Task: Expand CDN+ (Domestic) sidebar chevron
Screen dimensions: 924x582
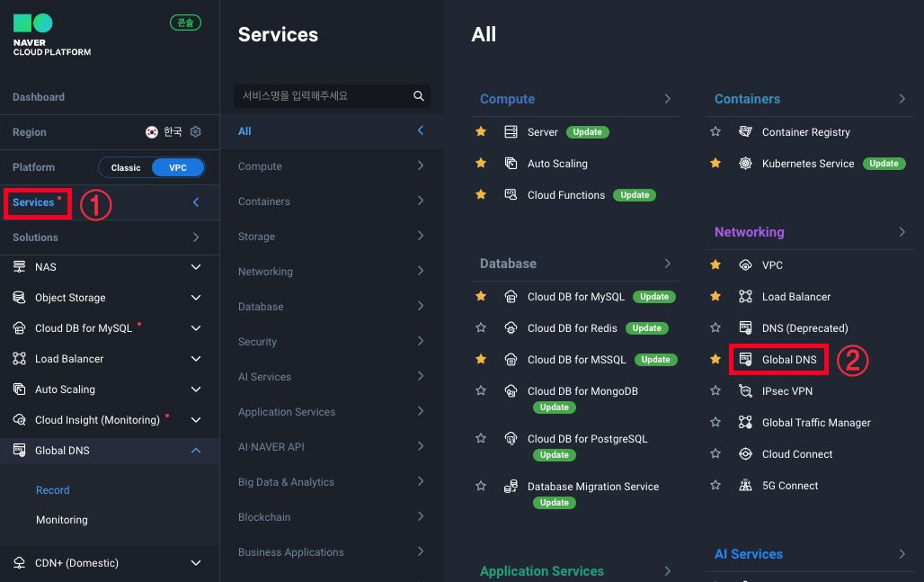Action: pyautogui.click(x=196, y=562)
